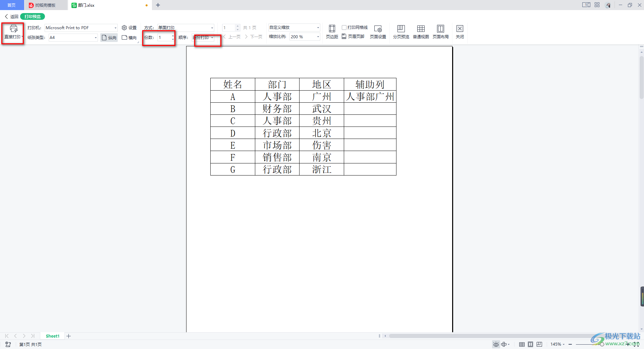Viewport: 644px width, 349px height.
Task: Click the window layout icon in title bar
Action: pos(586,5)
